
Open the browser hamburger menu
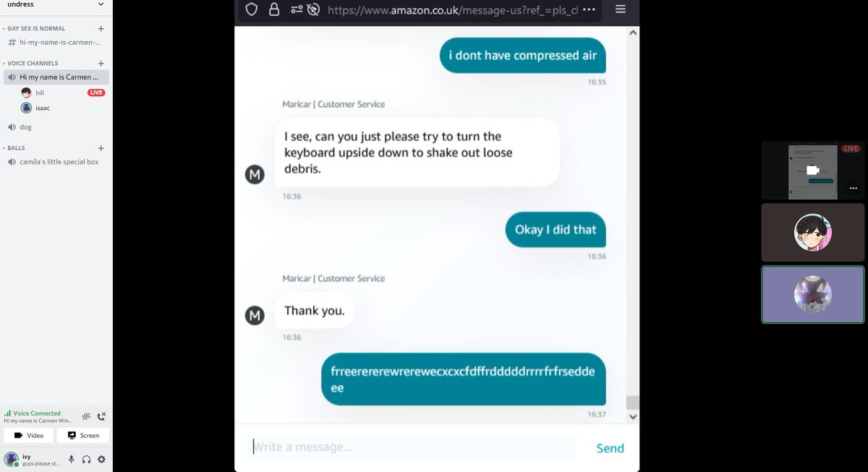click(x=621, y=9)
